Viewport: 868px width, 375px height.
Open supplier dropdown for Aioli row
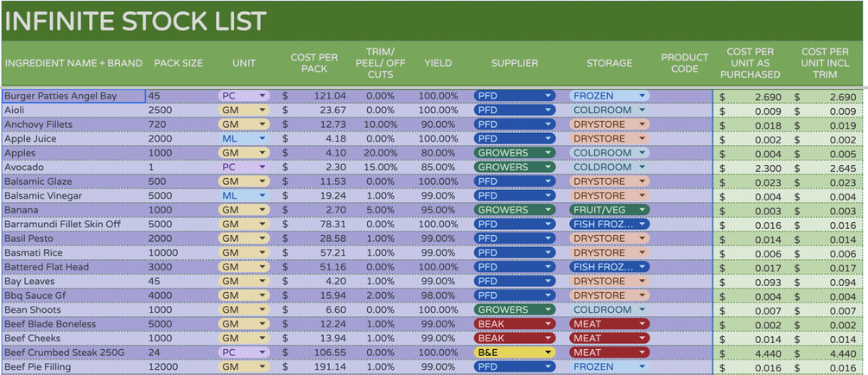548,111
